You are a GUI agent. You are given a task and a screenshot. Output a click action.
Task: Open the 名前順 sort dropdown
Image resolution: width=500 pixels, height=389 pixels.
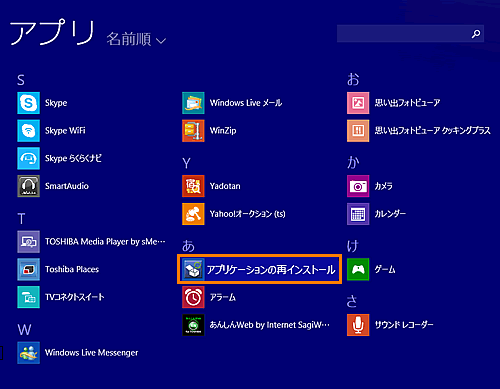coord(136,39)
